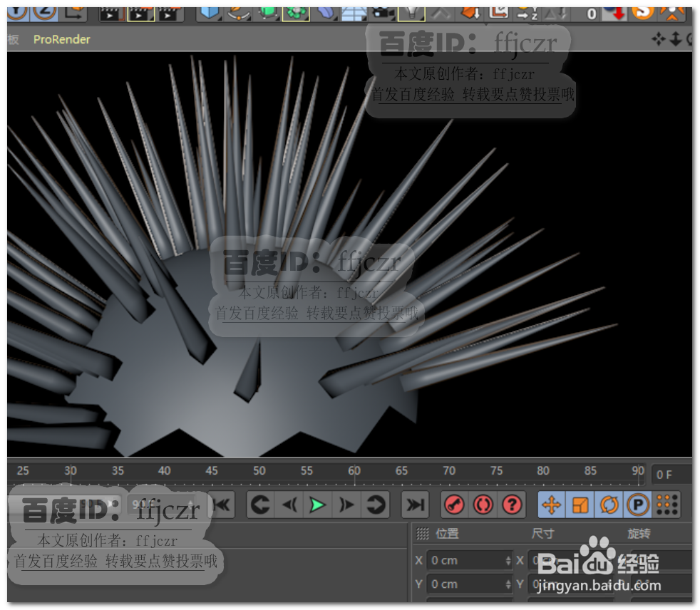Open the Render Settings icon

click(168, 13)
